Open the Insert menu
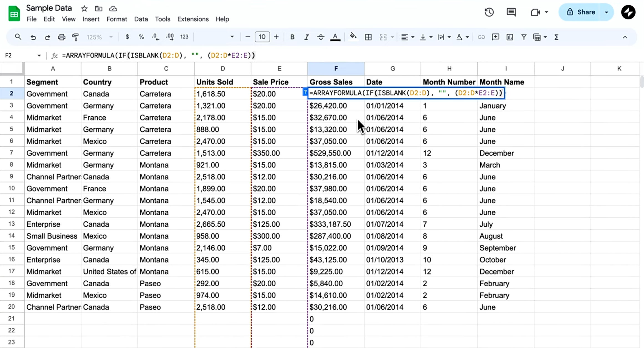 pos(91,19)
